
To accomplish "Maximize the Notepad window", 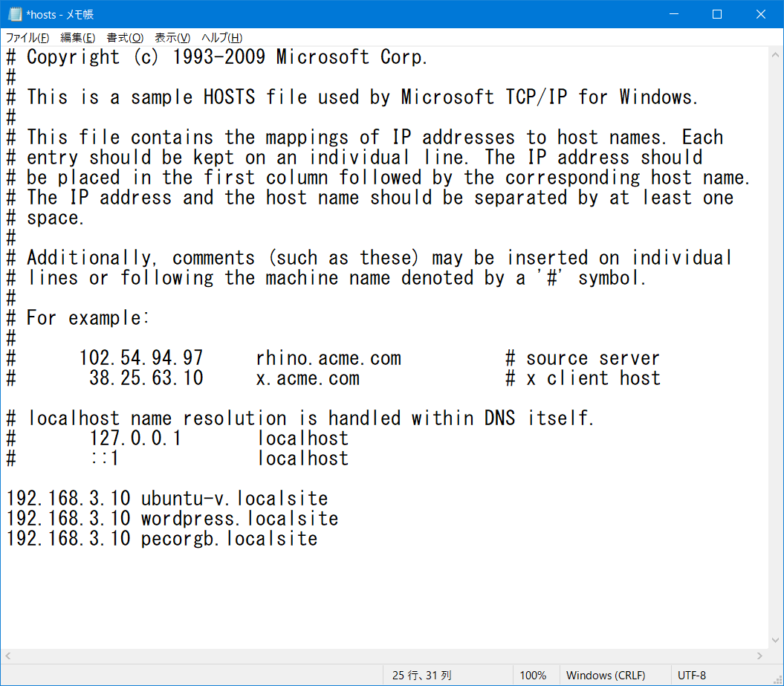I will [717, 14].
